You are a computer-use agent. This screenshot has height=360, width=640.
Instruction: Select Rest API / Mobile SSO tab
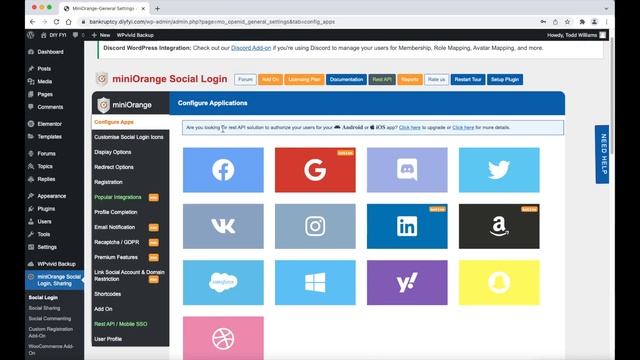130,324
